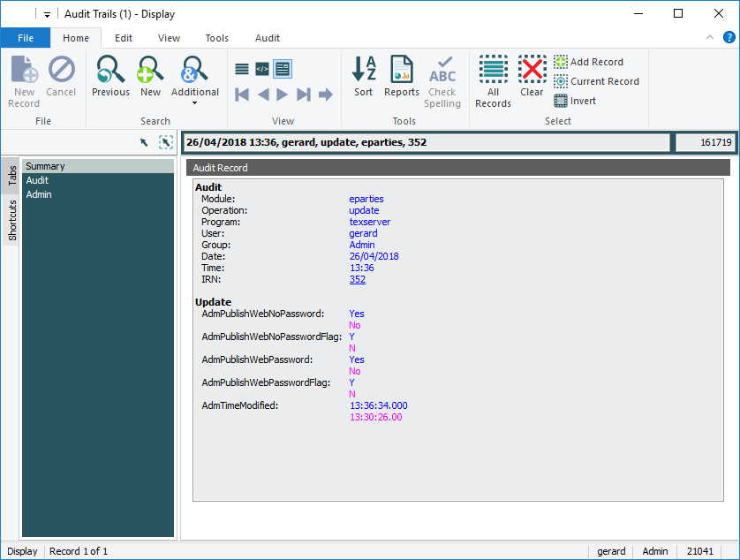Switch to List view icon
Screen dimensions: 740x560
(x=242, y=70)
